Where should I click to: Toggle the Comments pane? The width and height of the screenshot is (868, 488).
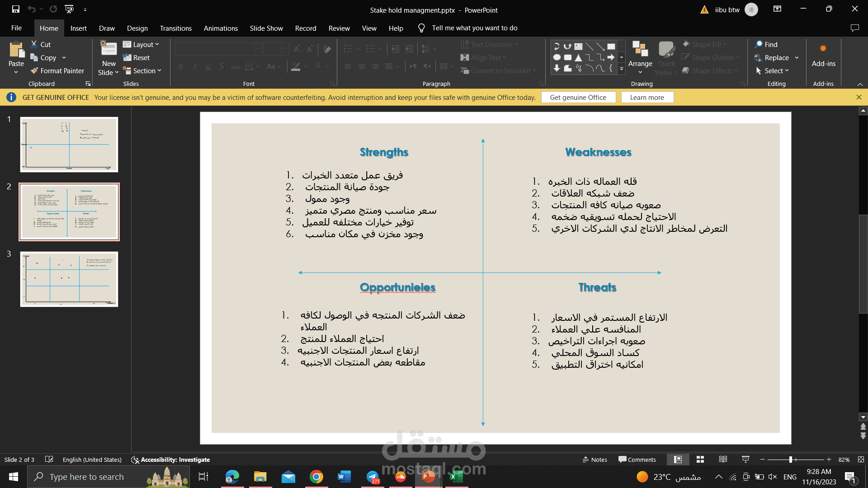637,460
